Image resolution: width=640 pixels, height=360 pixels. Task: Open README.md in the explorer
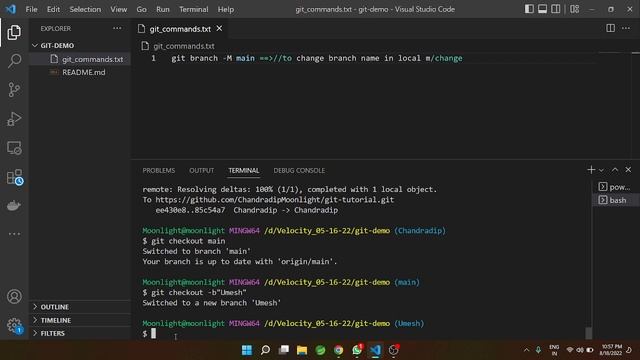click(x=80, y=72)
